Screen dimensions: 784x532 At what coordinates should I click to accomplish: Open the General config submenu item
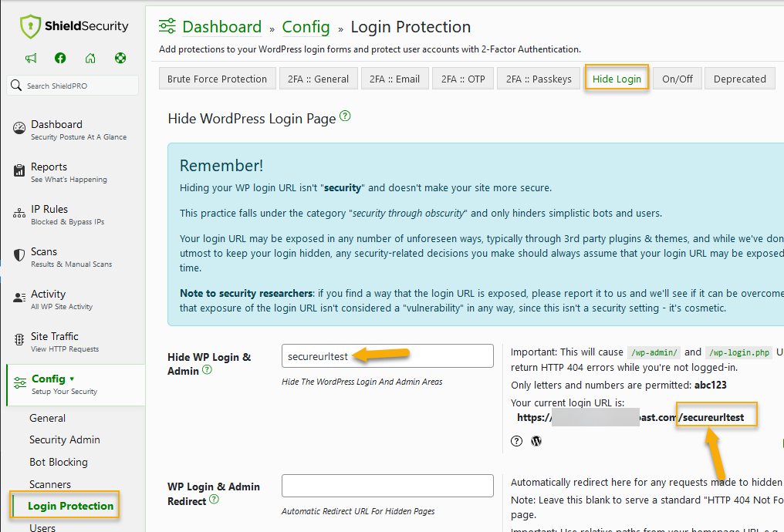[x=48, y=418]
